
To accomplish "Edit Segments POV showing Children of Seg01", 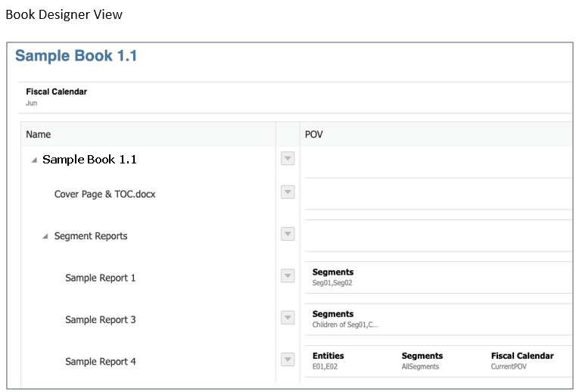I will pyautogui.click(x=344, y=319).
